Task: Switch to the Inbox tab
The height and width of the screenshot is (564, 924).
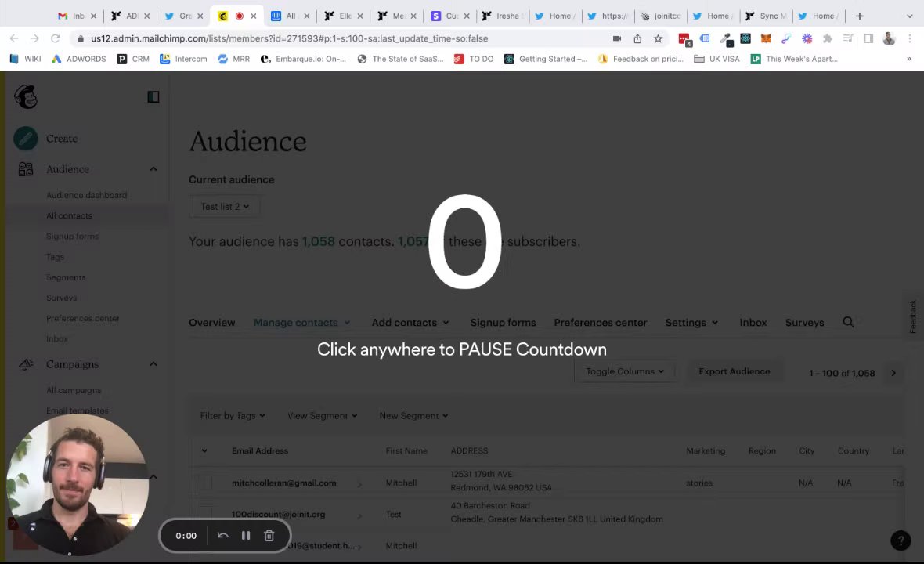Action: coord(753,323)
